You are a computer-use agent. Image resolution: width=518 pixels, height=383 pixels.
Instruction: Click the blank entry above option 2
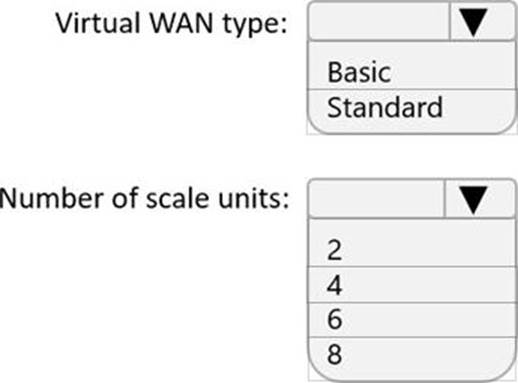412,226
